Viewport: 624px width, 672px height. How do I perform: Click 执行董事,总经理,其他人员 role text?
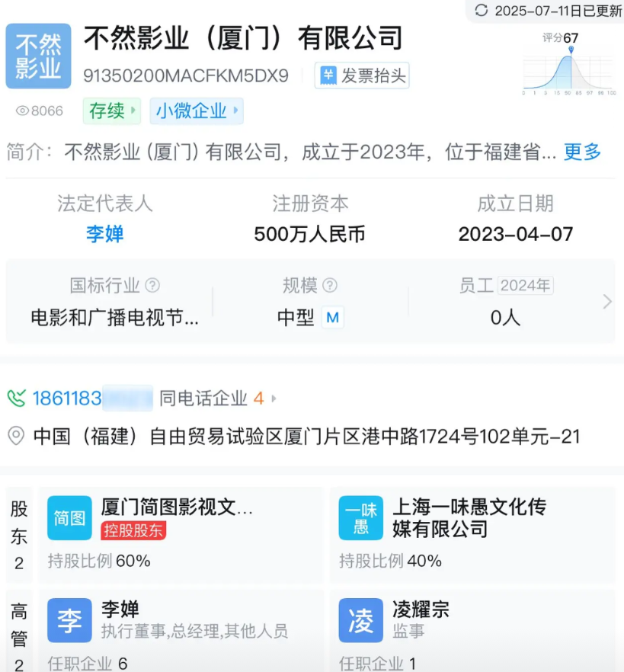pos(194,631)
